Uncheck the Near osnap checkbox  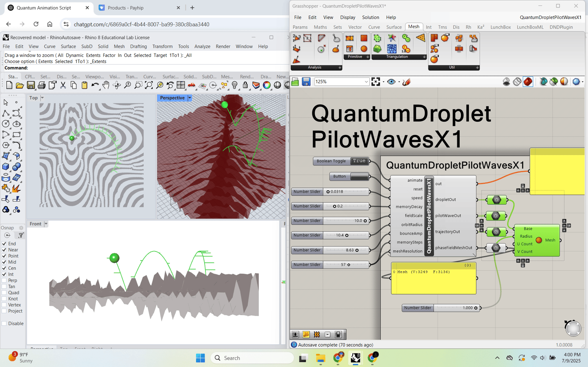tap(4, 250)
